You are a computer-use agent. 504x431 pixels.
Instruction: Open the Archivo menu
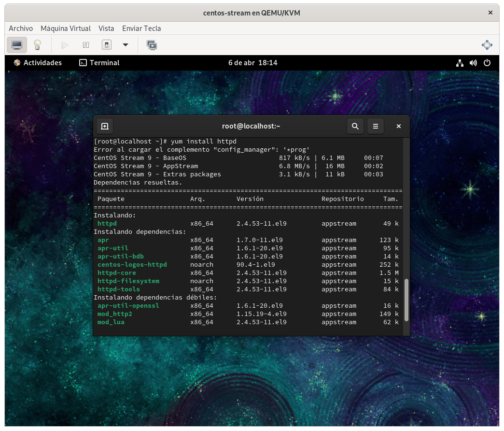pos(21,29)
